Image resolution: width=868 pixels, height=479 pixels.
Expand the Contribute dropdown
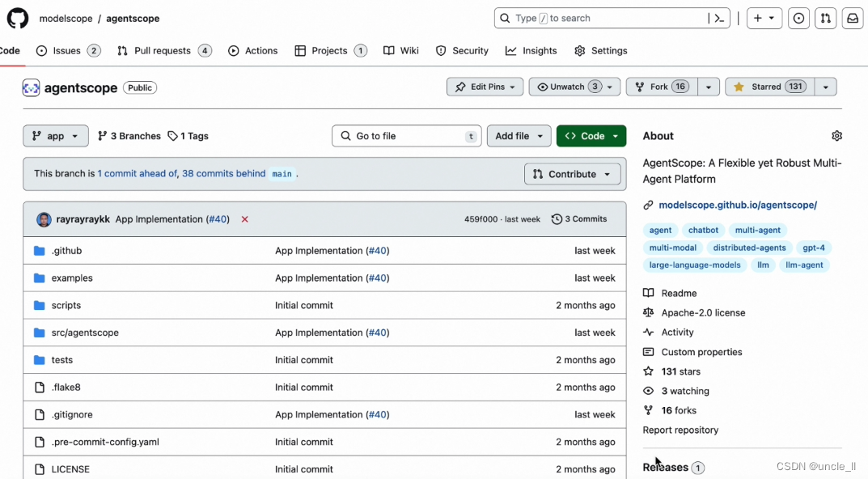[x=573, y=174]
